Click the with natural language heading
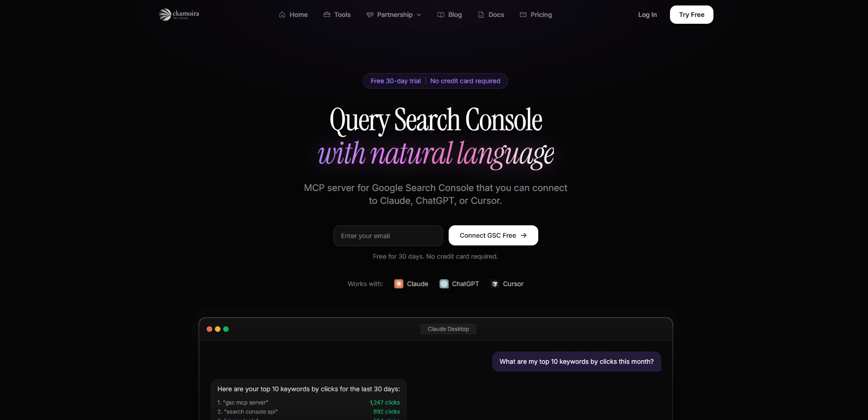Viewport: 868px width, 420px height. tap(436, 154)
